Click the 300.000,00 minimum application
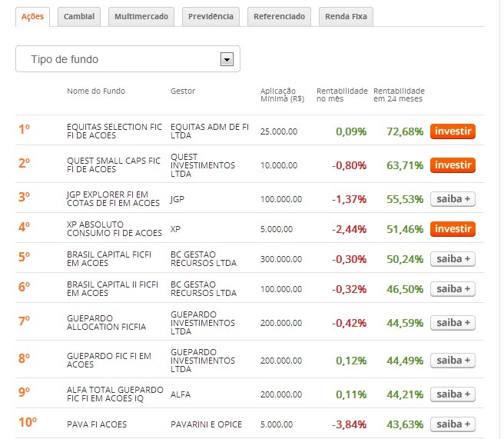This screenshot has height=439, width=504. [x=281, y=259]
